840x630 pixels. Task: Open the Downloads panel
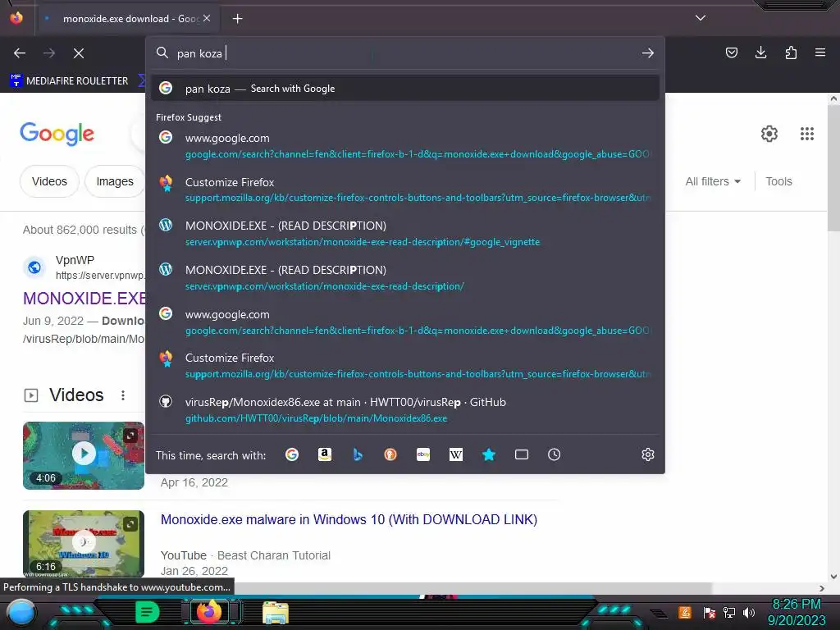[x=760, y=52]
